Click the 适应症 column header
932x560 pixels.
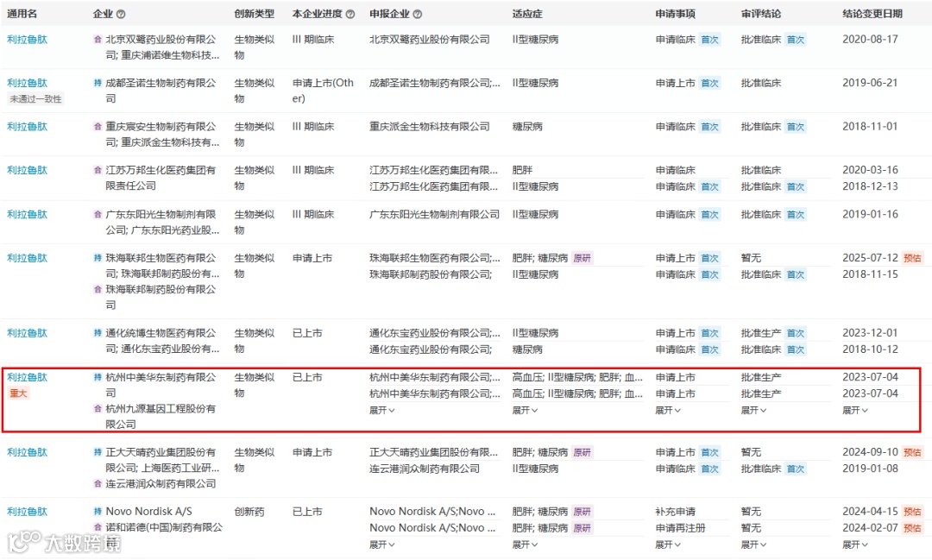coord(527,14)
